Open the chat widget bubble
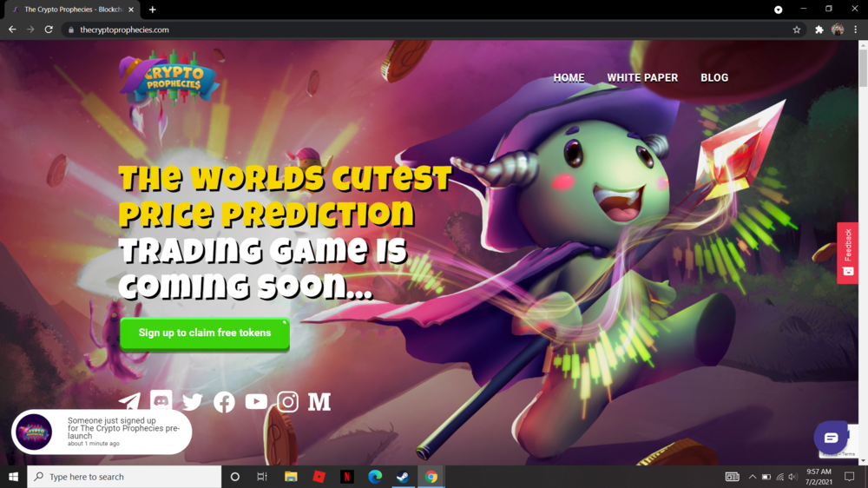The image size is (868, 488). click(831, 438)
